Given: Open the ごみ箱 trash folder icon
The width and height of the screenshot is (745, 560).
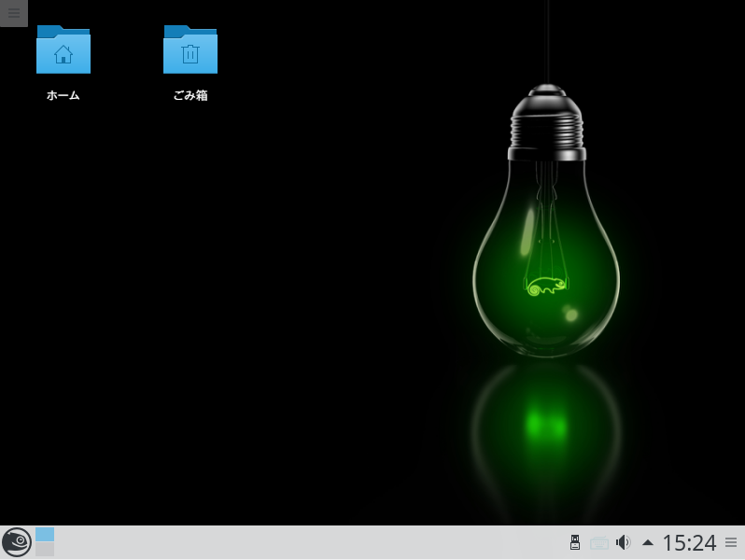Looking at the screenshot, I should pyautogui.click(x=190, y=49).
